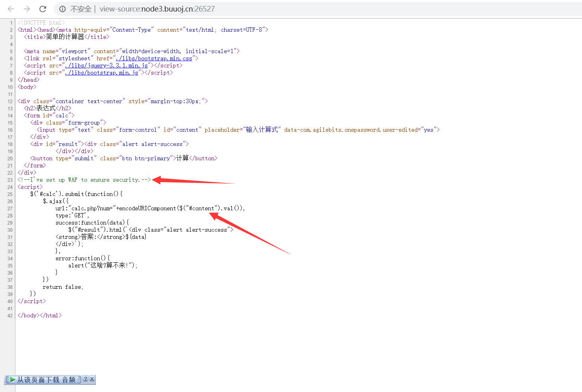Go forward with the browser arrow

[27, 9]
